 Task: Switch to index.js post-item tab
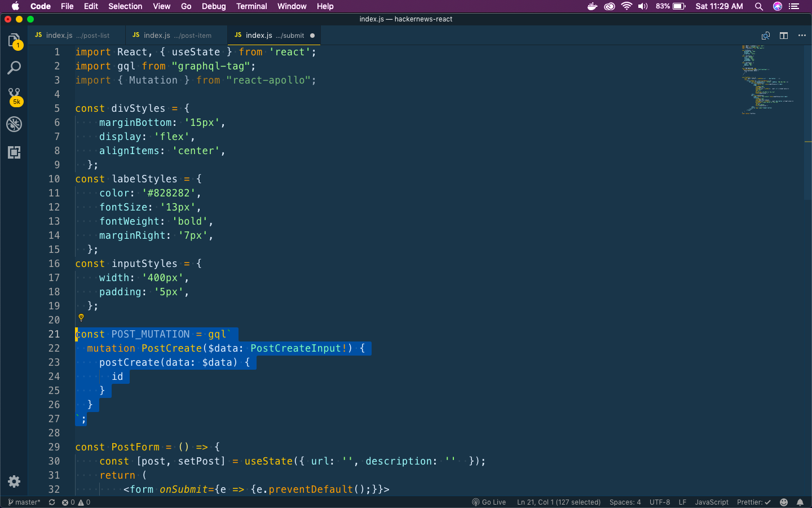point(176,35)
